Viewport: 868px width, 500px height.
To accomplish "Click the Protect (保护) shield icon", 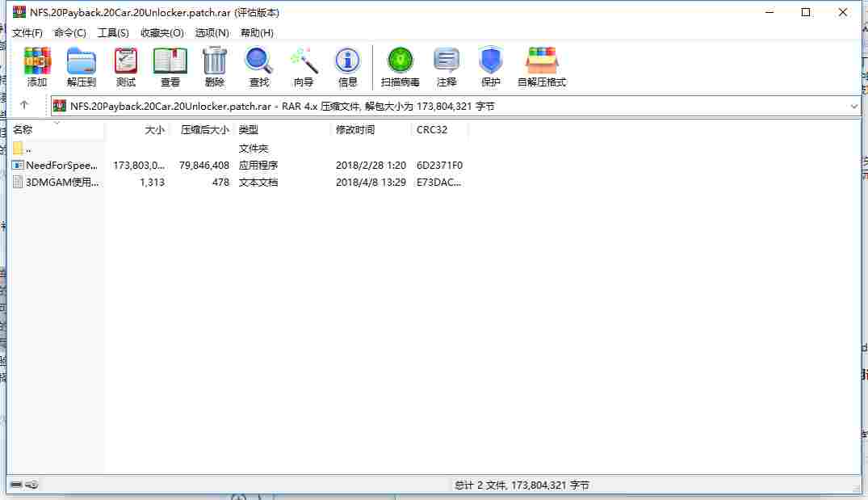I will [490, 61].
